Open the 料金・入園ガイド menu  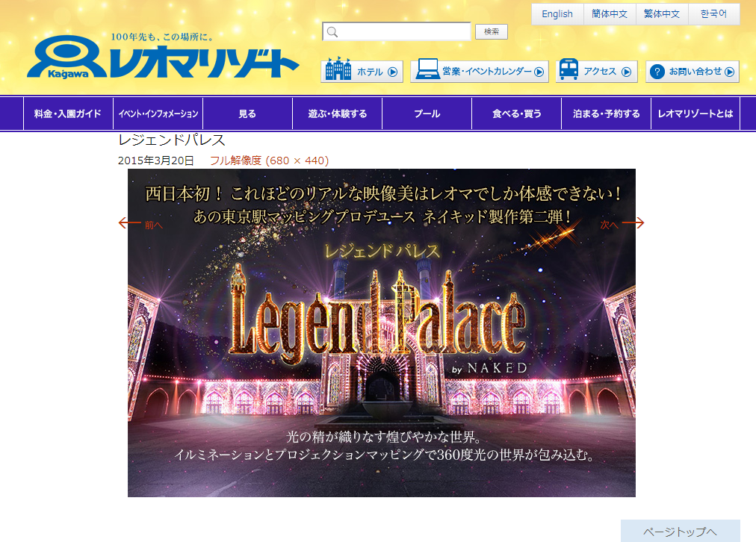pyautogui.click(x=68, y=113)
